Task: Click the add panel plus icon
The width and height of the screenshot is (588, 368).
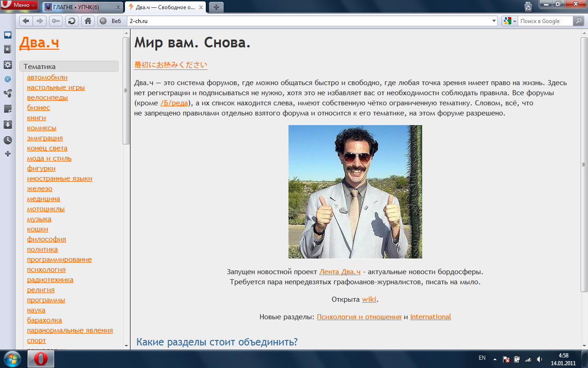Action: (x=7, y=154)
